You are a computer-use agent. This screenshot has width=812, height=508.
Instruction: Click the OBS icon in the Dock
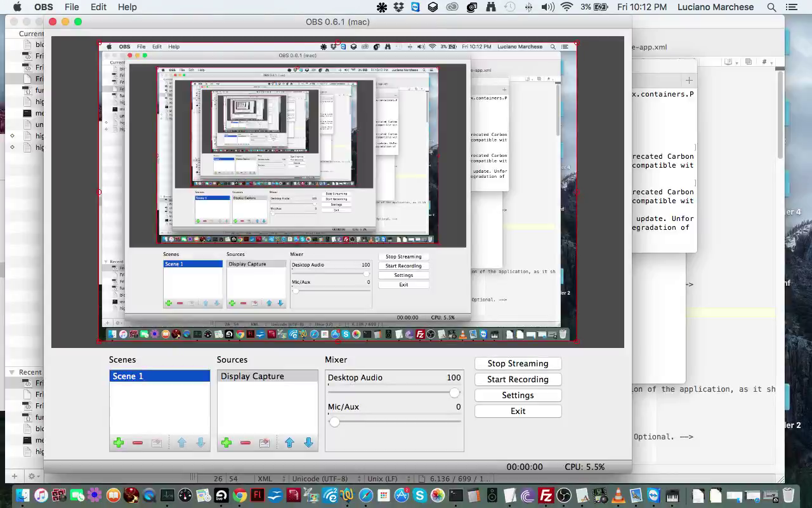(x=564, y=495)
